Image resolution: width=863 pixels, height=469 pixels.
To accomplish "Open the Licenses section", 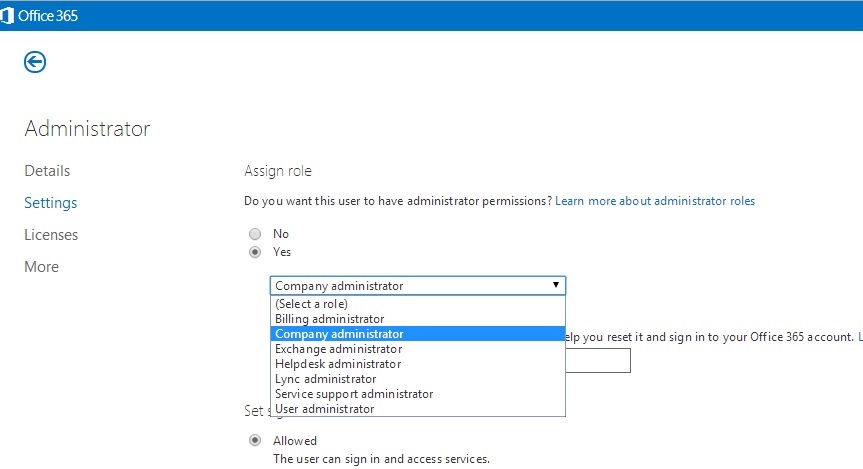I will click(51, 235).
